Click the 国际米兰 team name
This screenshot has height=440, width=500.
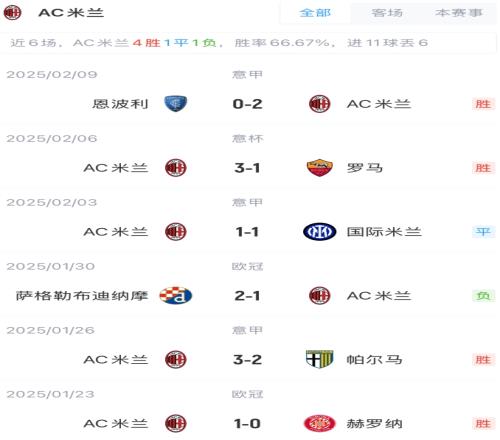pos(384,232)
